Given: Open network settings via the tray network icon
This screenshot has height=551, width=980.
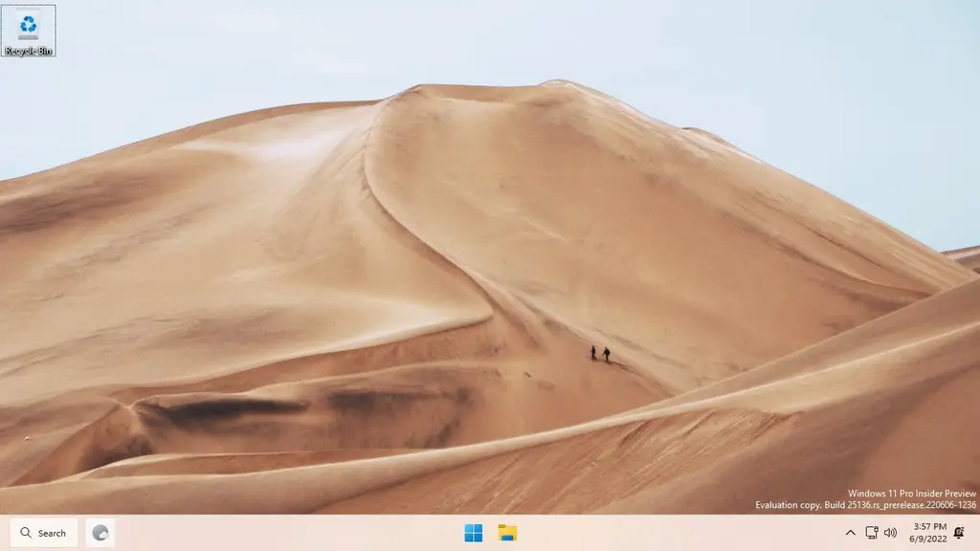Looking at the screenshot, I should point(869,533).
